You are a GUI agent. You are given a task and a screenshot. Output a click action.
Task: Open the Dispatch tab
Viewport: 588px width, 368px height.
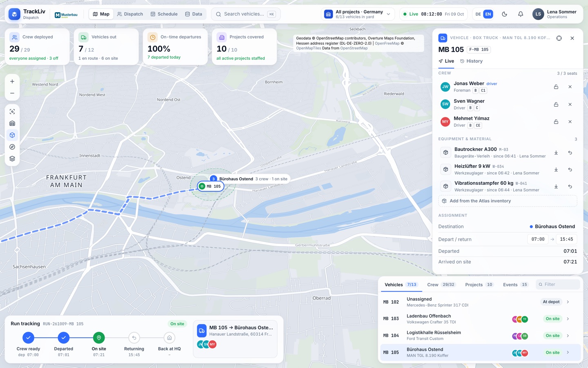click(x=130, y=14)
